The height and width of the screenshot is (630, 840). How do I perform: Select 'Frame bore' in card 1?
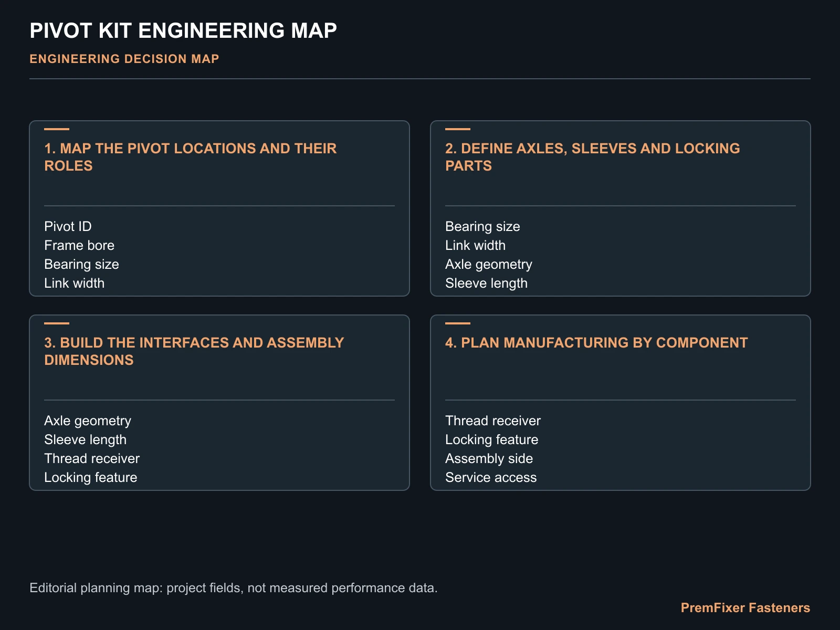[79, 245]
